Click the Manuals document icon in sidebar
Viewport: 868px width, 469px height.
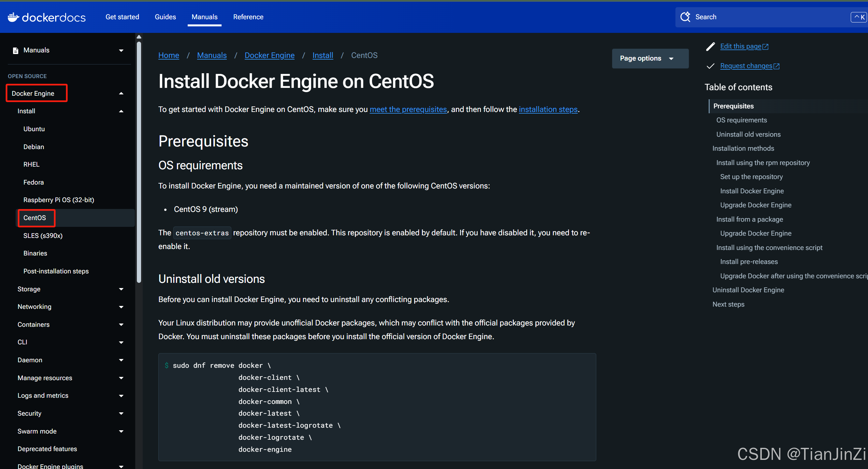coord(16,50)
